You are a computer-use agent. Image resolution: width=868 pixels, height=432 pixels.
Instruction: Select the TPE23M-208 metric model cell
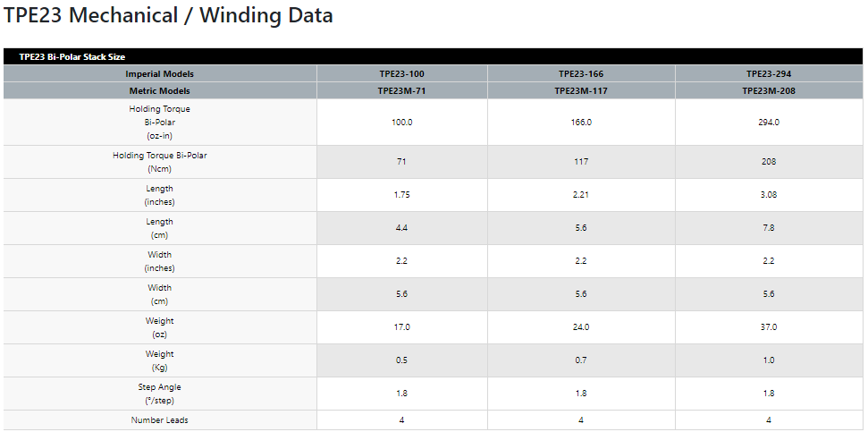pos(769,91)
